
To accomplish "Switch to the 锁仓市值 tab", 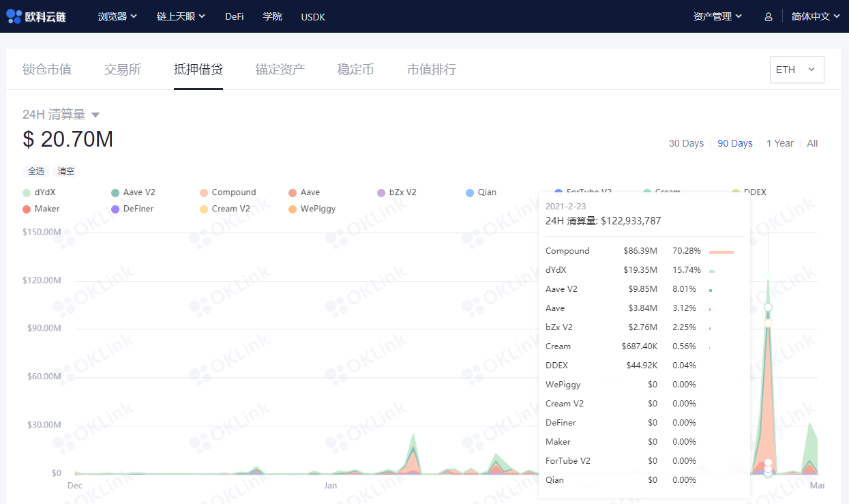I will pyautogui.click(x=46, y=69).
